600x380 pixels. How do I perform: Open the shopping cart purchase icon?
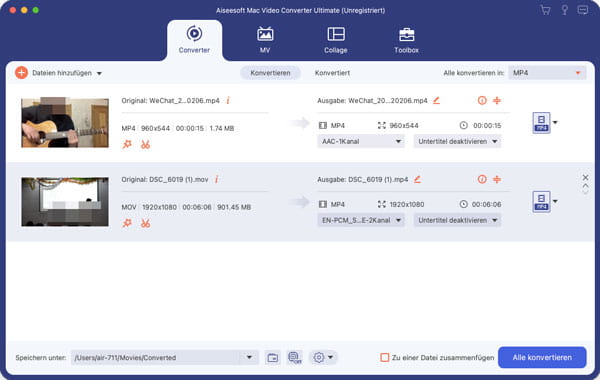coord(545,10)
